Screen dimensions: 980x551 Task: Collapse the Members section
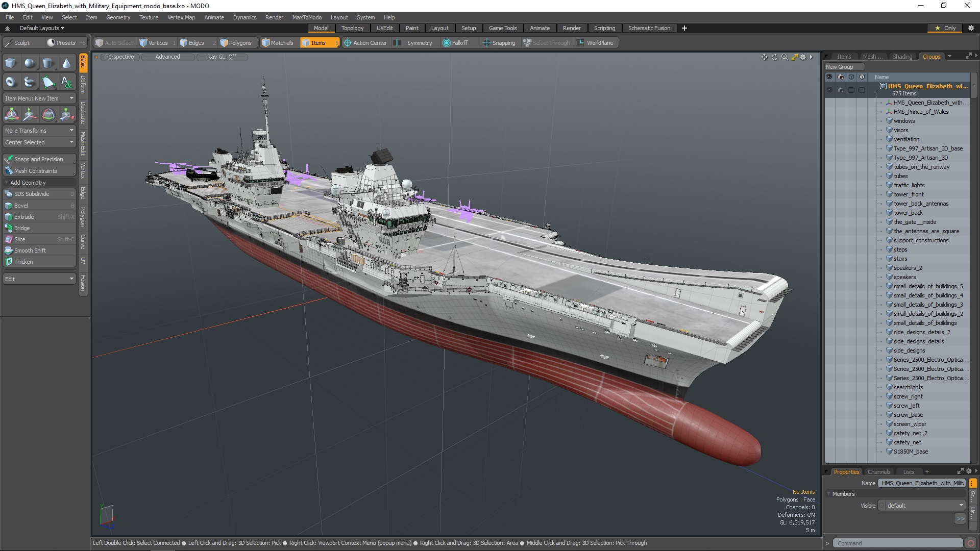(829, 494)
